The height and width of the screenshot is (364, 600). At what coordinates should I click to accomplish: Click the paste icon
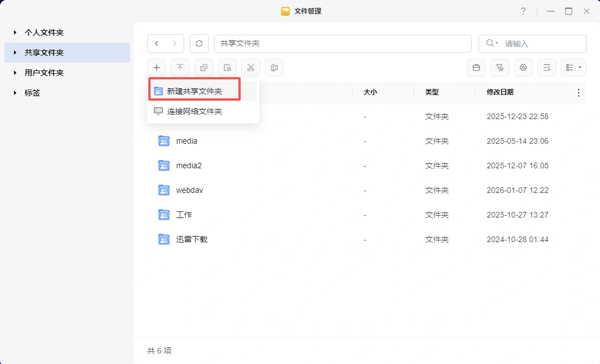[x=227, y=67]
